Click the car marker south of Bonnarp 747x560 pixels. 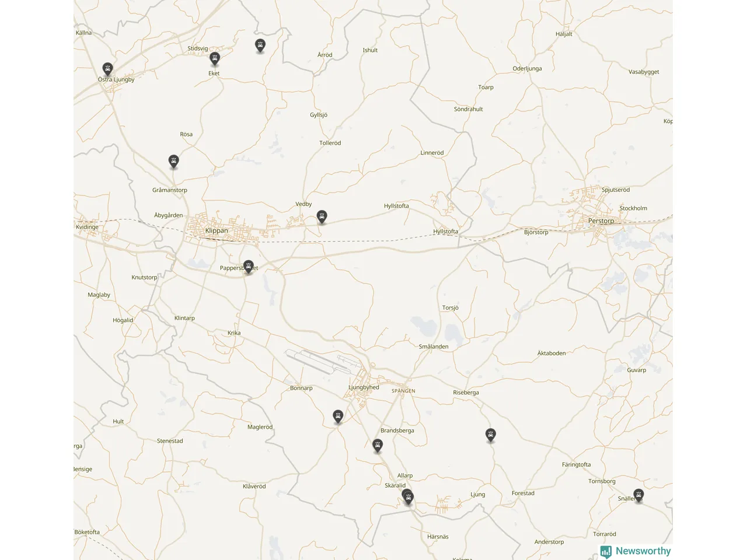click(338, 416)
